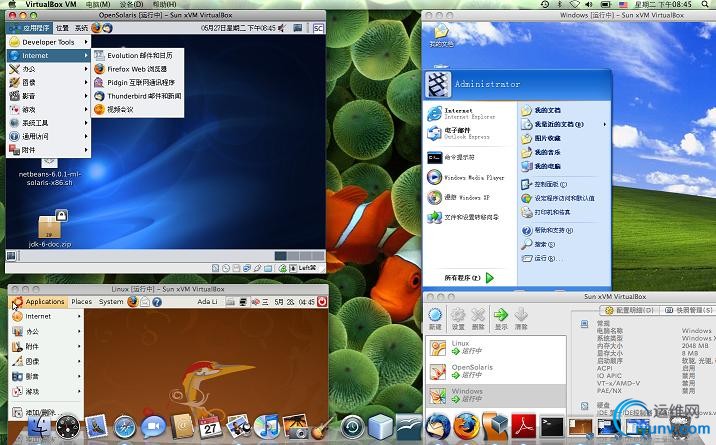Select the jdk-6-doc.zip file on OpenSolaris desktop
This screenshot has height=445, width=716.
(50, 228)
